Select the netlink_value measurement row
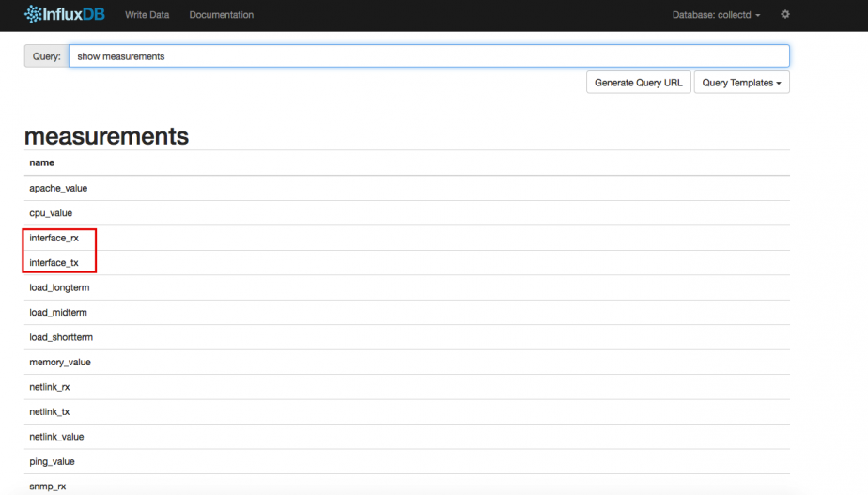Image resolution: width=868 pixels, height=495 pixels. tap(407, 437)
